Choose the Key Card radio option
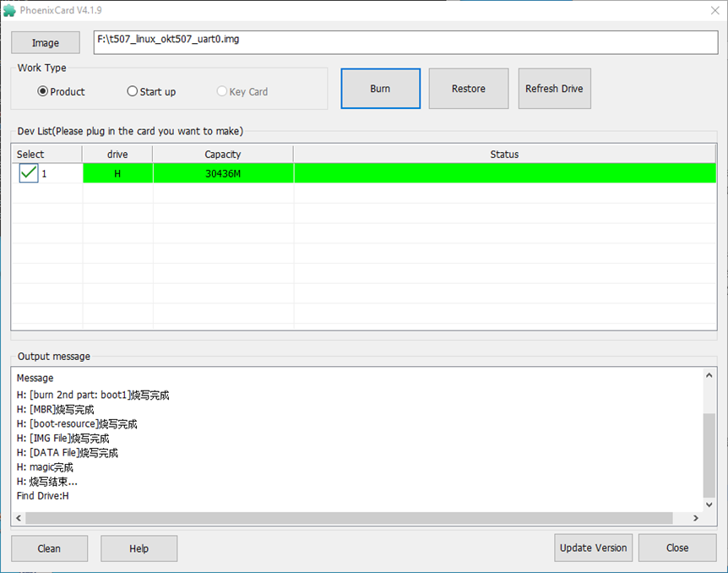The image size is (728, 573). pyautogui.click(x=222, y=91)
